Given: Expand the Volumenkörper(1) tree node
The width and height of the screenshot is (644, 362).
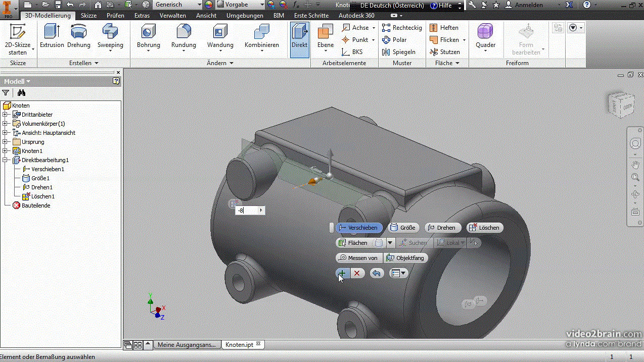Looking at the screenshot, I should tap(5, 124).
